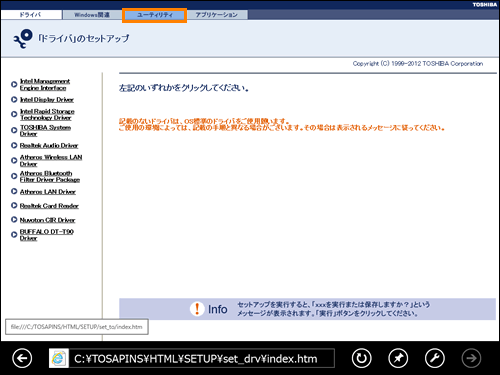Click the Internet Explorer page icon

click(x=59, y=358)
